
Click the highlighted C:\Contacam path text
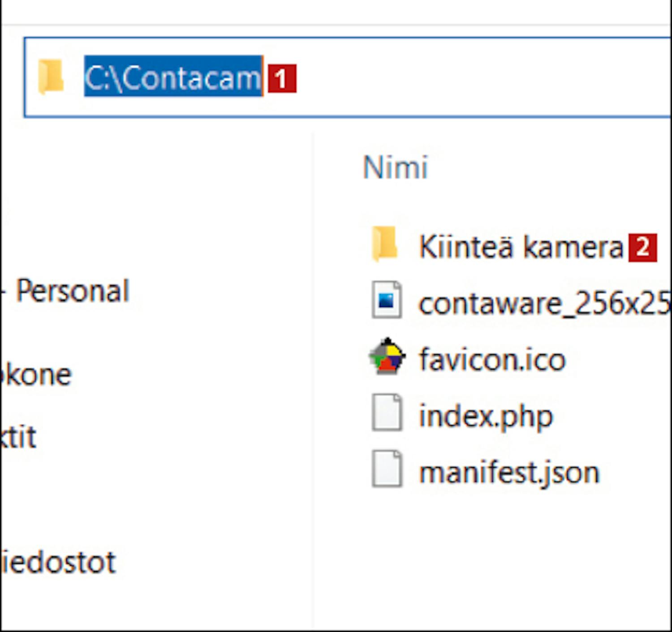tap(173, 77)
